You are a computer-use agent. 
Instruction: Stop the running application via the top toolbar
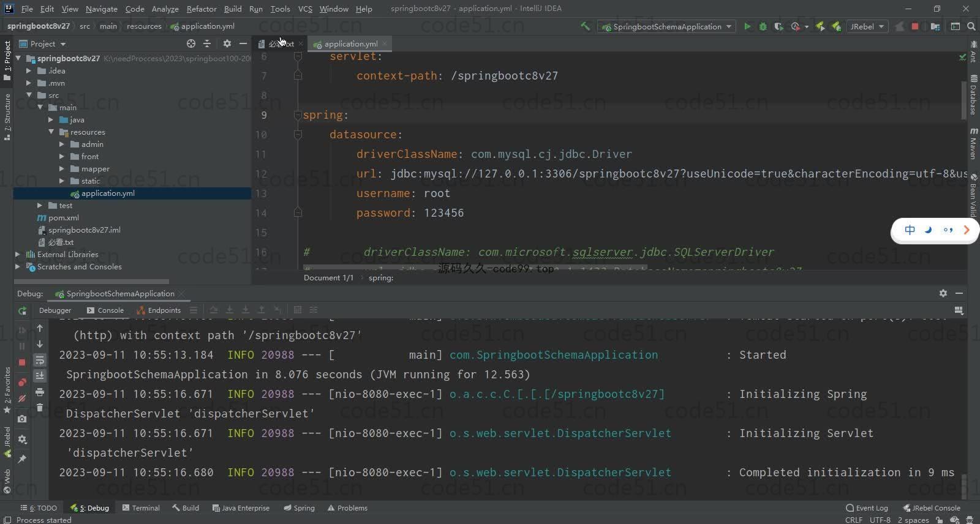(915, 26)
